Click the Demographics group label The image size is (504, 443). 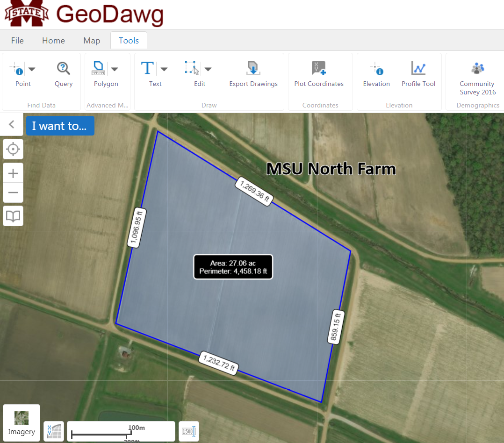click(x=478, y=105)
